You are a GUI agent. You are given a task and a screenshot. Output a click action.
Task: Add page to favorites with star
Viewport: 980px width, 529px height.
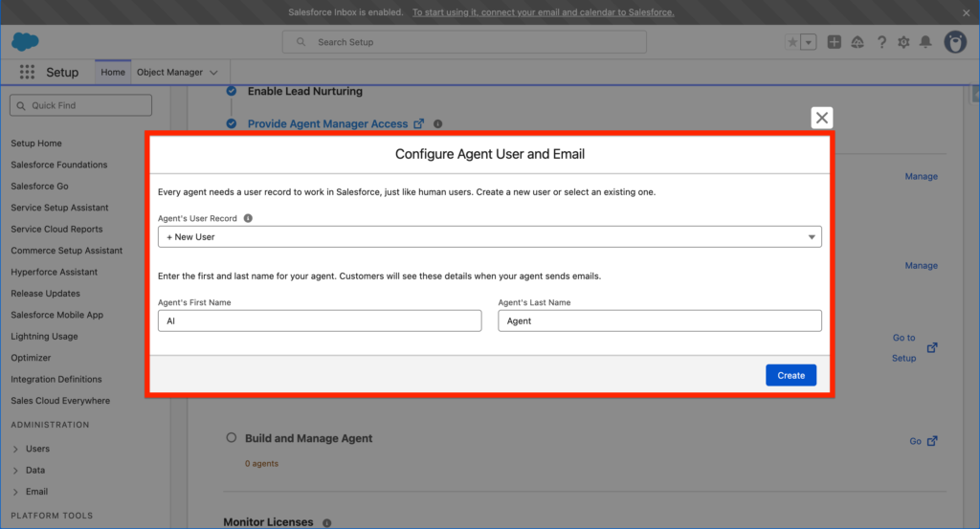(792, 42)
